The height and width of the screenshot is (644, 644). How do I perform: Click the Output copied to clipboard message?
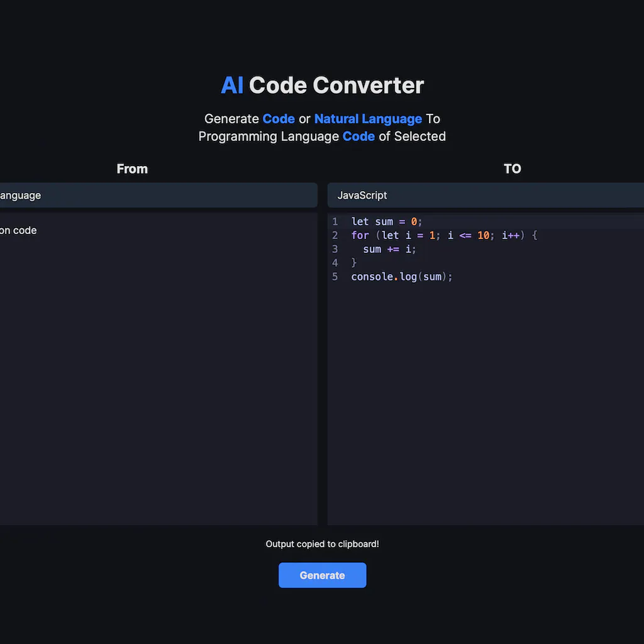322,544
